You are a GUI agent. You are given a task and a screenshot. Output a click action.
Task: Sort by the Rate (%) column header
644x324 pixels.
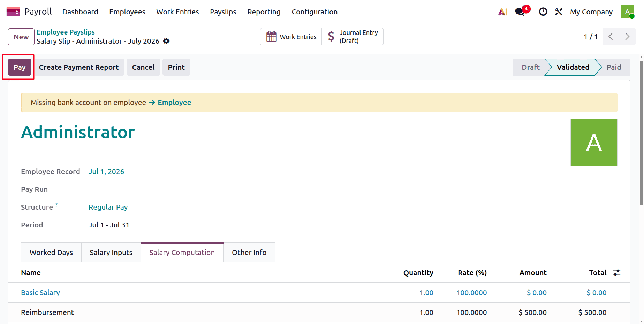[472, 273]
